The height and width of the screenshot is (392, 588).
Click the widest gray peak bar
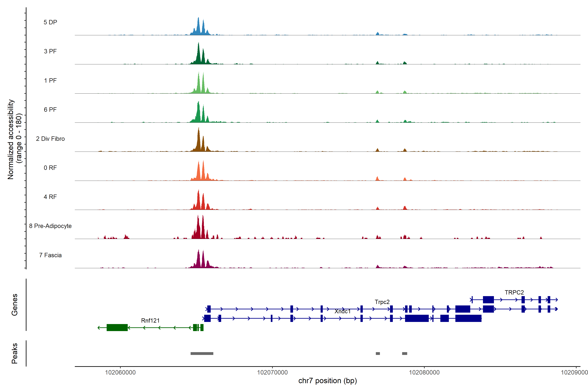(202, 353)
